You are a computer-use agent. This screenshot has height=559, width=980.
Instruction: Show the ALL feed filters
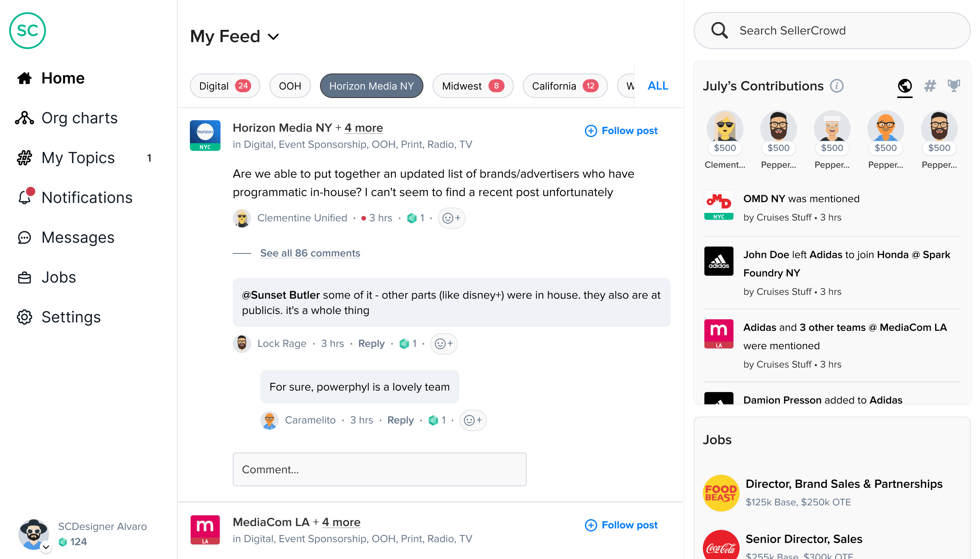pos(658,86)
